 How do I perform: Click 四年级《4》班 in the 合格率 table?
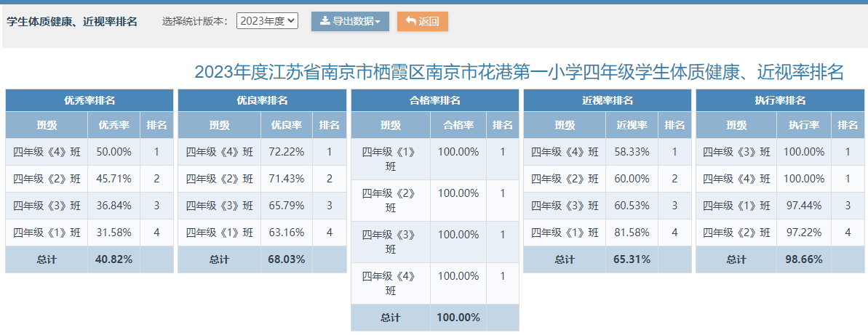(391, 283)
